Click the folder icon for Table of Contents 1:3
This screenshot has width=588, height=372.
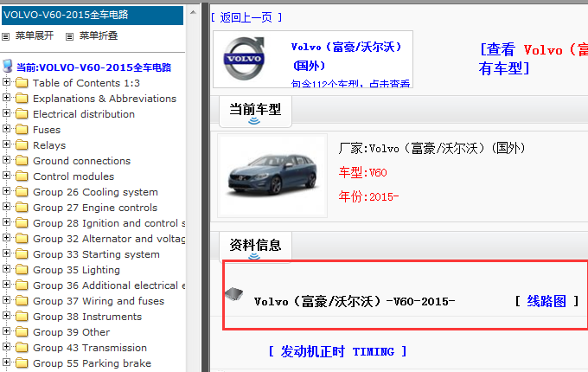tap(22, 83)
